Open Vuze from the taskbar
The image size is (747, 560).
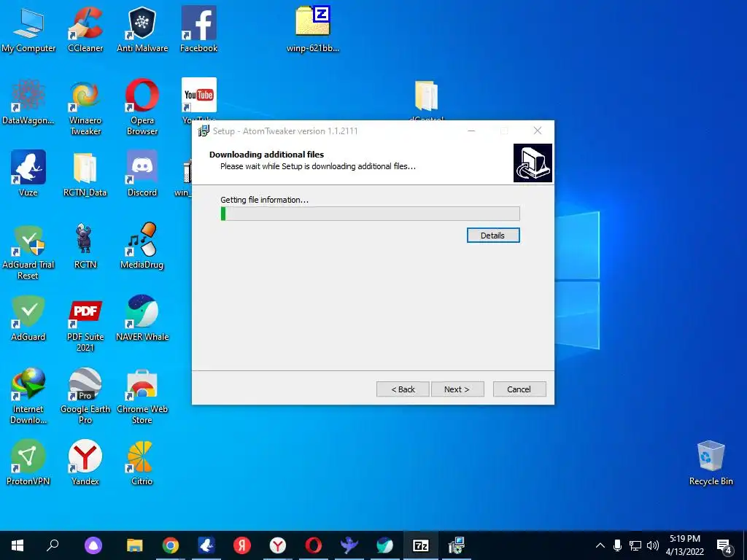(206, 545)
